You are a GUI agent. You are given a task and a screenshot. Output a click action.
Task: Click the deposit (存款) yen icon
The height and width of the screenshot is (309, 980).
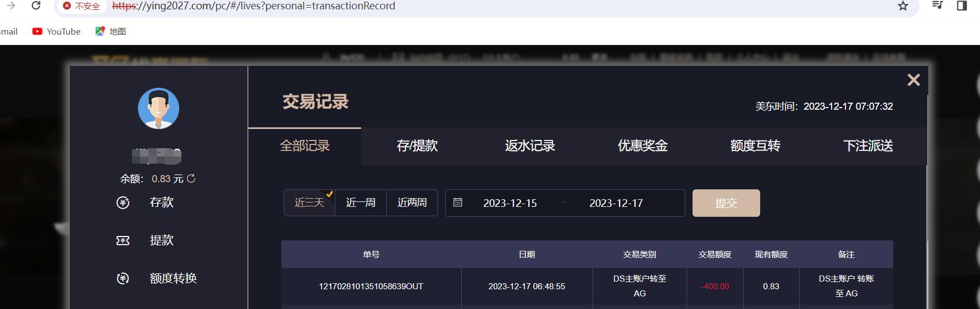(x=123, y=203)
